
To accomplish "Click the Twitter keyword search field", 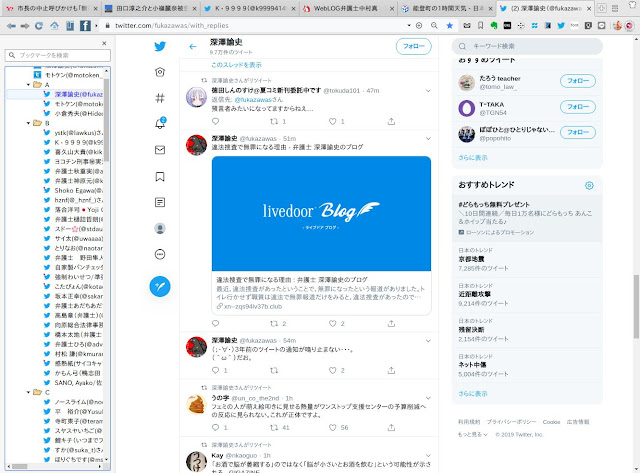I will coord(527,47).
